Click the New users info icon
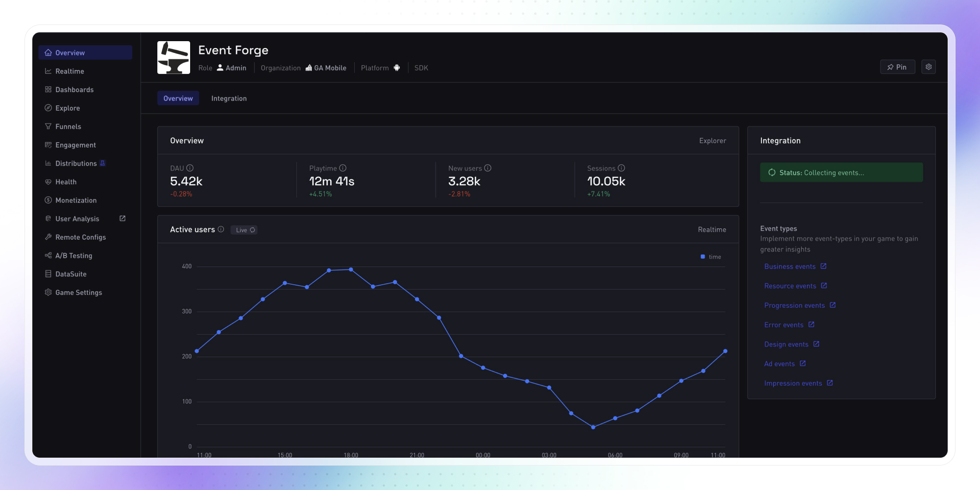The width and height of the screenshot is (980, 490). [x=488, y=168]
